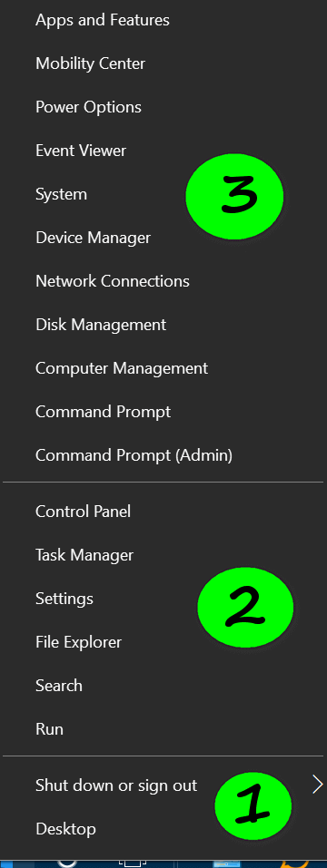Choose the System menu item
This screenshot has height=868, width=327.
pos(62,194)
